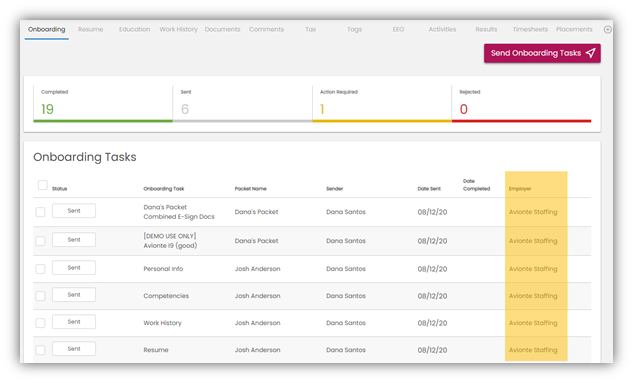Sort by Date Sent column header

coord(429,188)
